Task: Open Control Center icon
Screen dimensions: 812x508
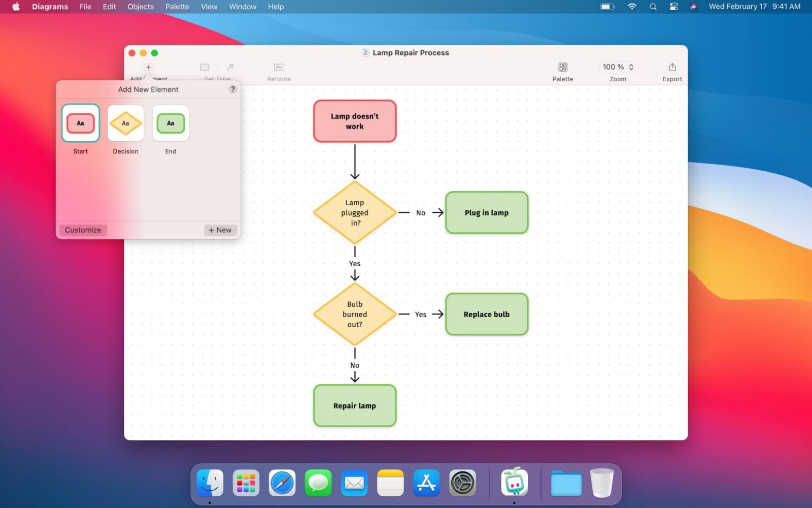Action: pyautogui.click(x=673, y=7)
